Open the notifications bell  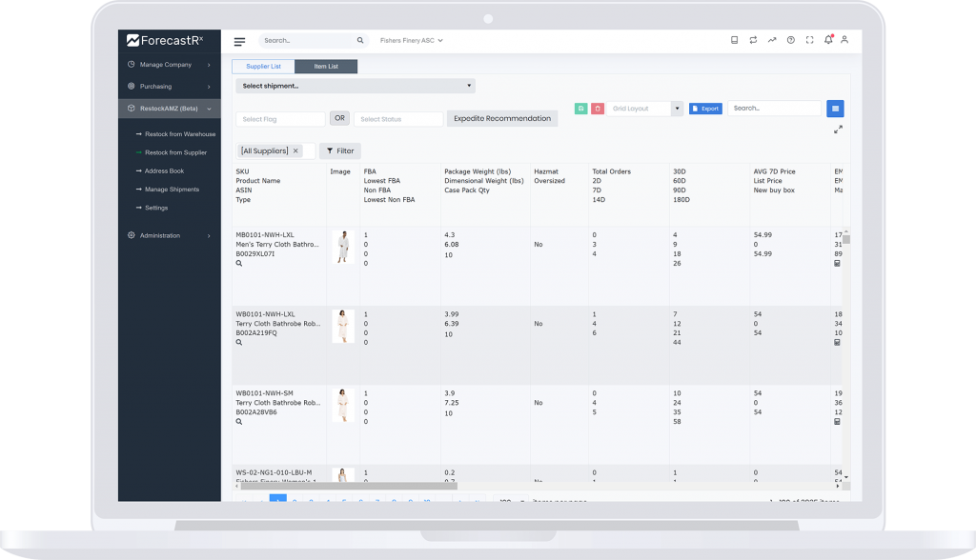coord(827,40)
